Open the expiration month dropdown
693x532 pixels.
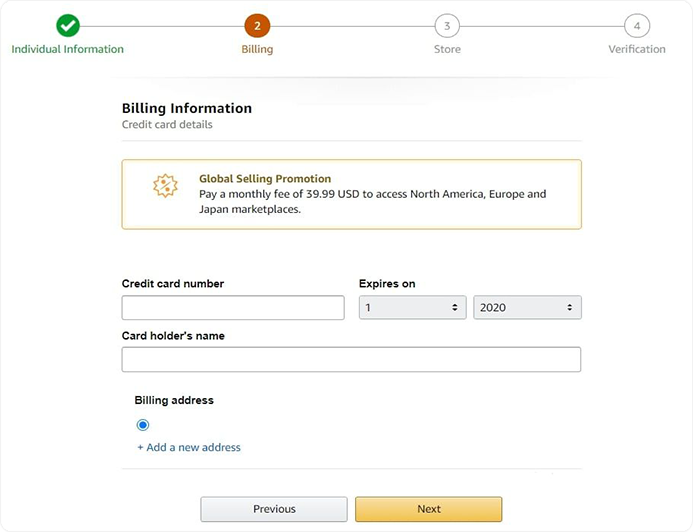click(412, 308)
